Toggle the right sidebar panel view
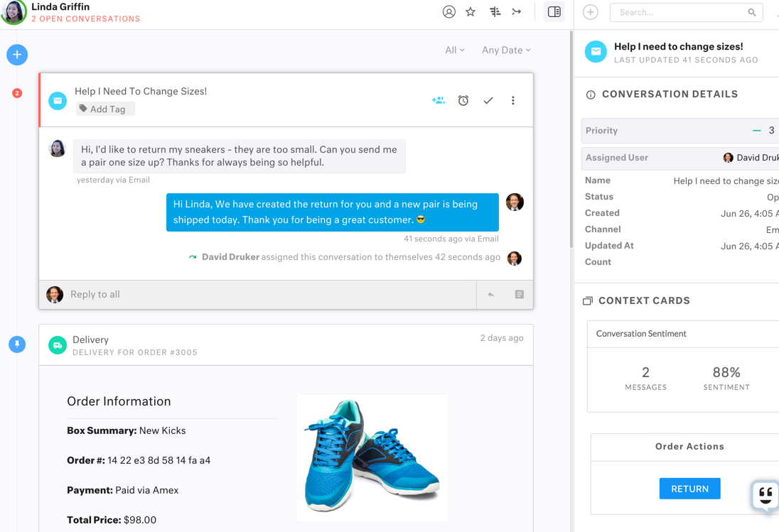The width and height of the screenshot is (779, 532). coord(554,12)
